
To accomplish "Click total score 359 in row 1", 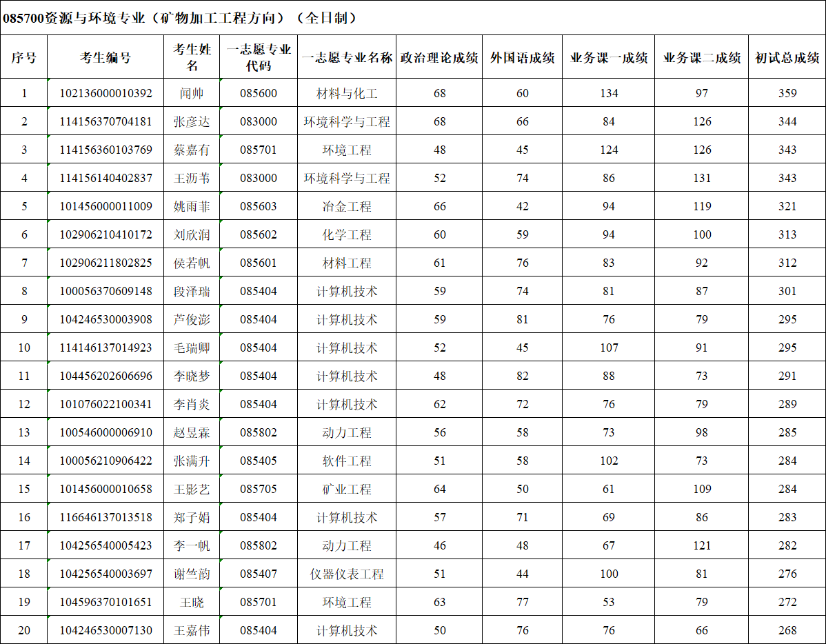I will pos(787,93).
